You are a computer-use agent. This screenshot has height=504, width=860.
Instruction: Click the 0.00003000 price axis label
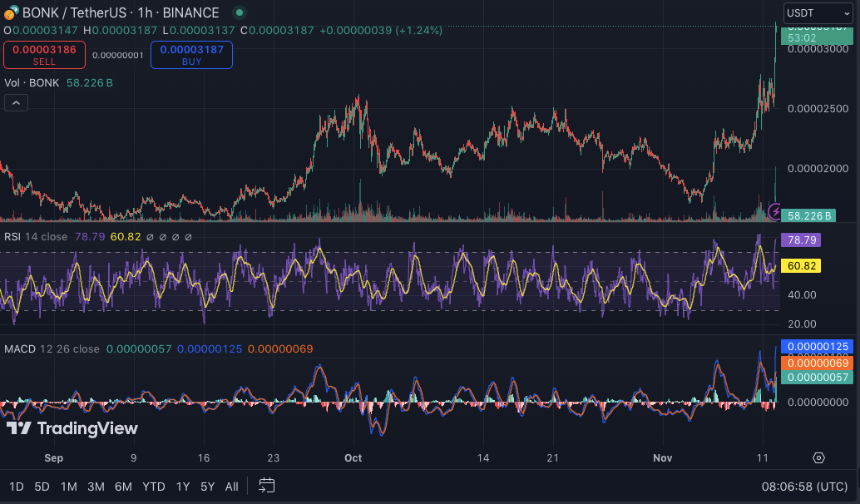(x=818, y=49)
